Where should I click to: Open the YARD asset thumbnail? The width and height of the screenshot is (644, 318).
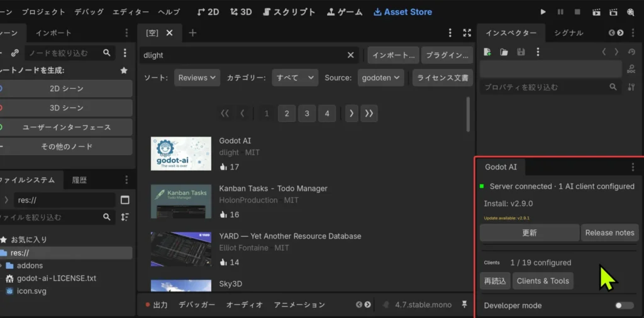[x=180, y=249]
